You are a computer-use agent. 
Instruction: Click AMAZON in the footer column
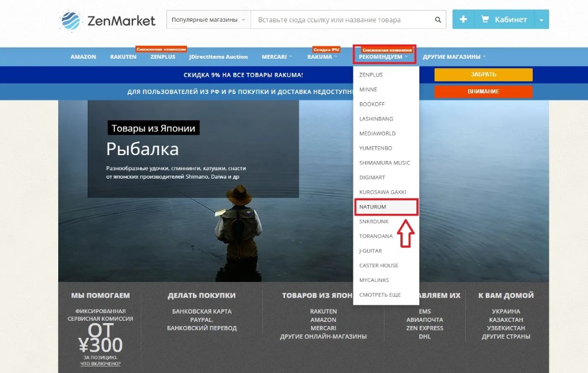click(323, 320)
